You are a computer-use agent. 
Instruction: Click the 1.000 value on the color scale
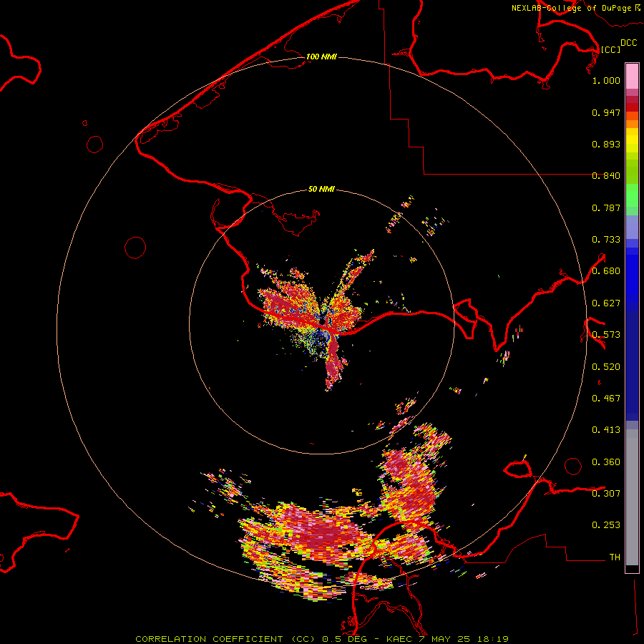tap(606, 80)
